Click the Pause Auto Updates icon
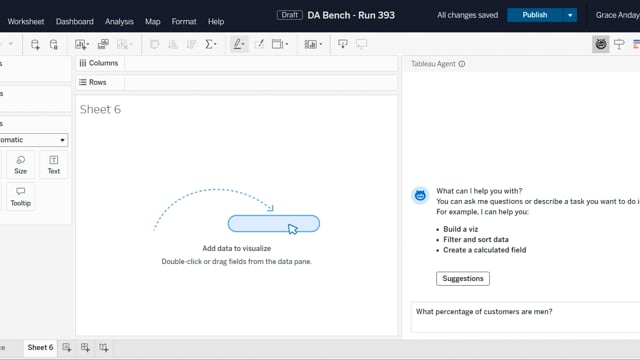Image resolution: width=640 pixels, height=360 pixels. coord(53,44)
